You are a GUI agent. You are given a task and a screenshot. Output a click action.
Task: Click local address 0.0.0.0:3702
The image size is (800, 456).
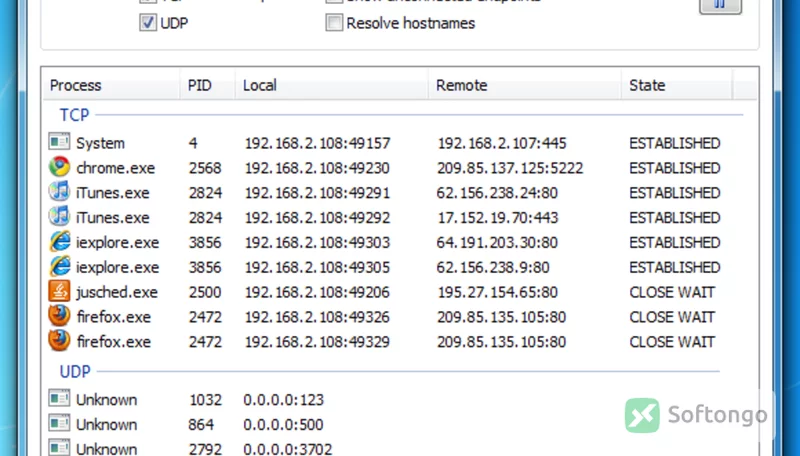point(287,449)
